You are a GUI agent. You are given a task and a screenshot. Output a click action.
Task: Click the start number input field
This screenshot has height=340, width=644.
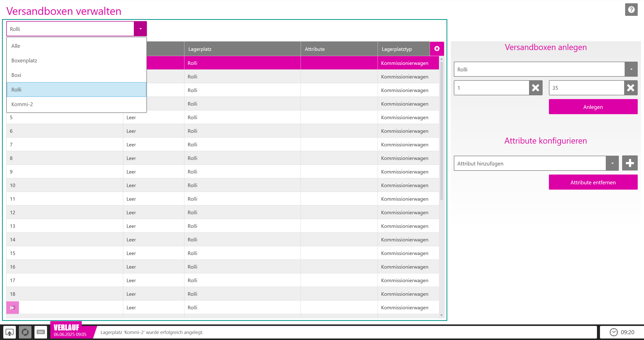coord(491,88)
